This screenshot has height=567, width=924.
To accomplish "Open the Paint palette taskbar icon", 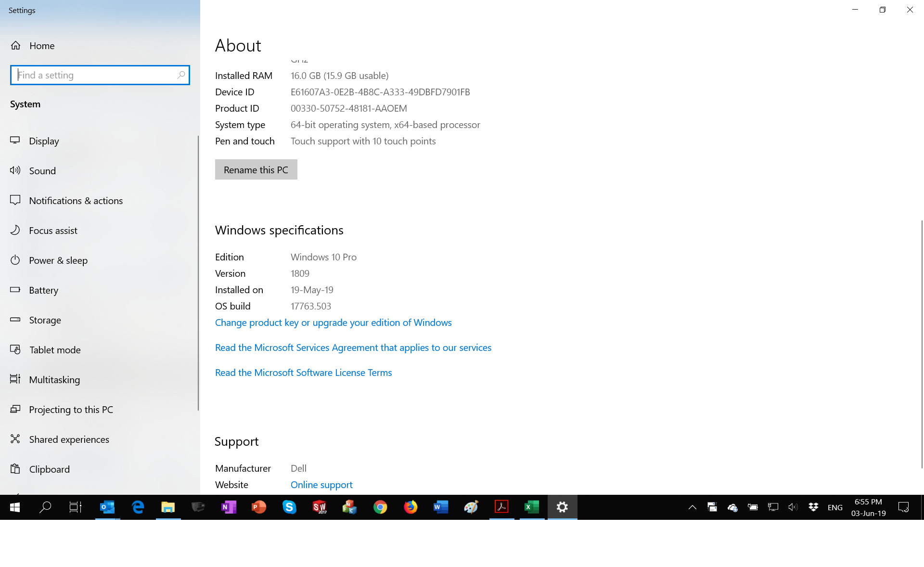I will tap(471, 507).
